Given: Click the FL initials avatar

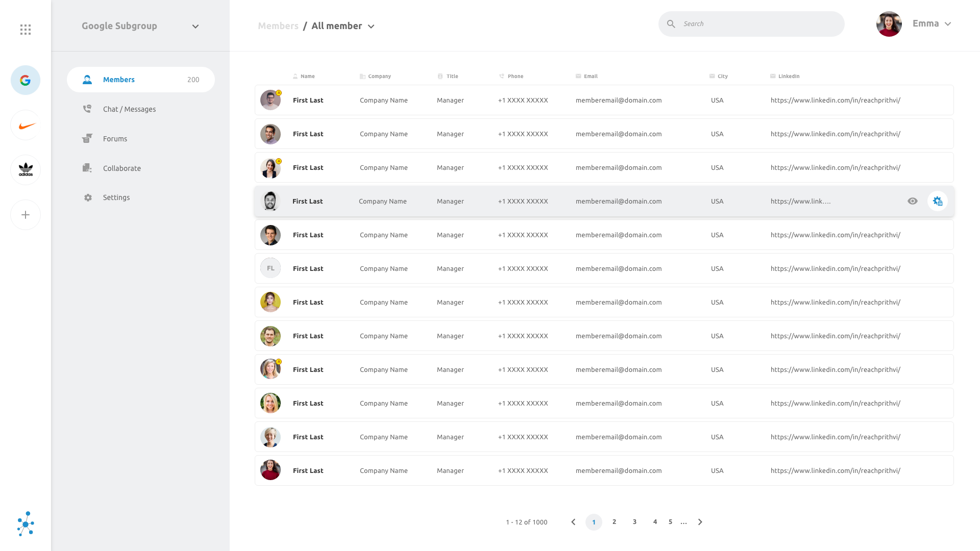Looking at the screenshot, I should pyautogui.click(x=271, y=268).
